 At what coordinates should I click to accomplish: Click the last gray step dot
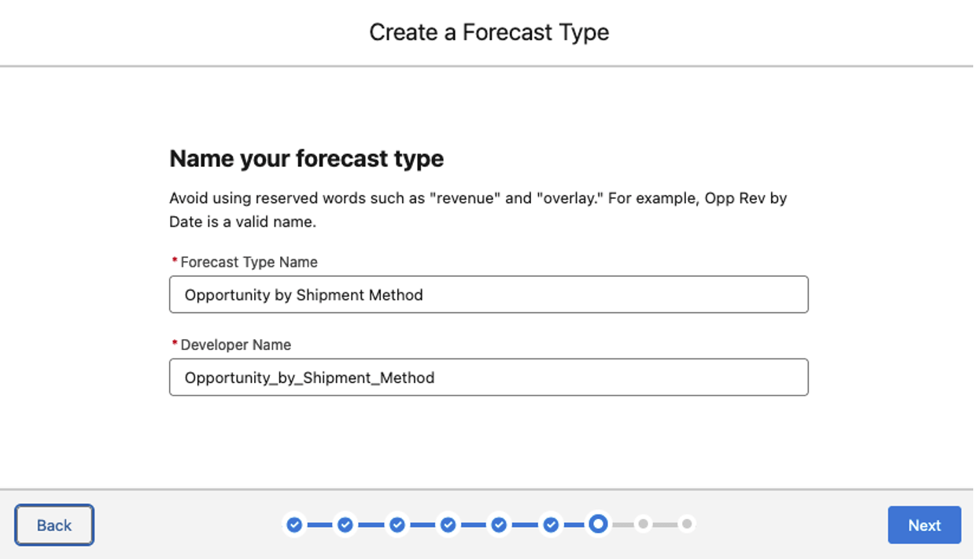pyautogui.click(x=687, y=524)
